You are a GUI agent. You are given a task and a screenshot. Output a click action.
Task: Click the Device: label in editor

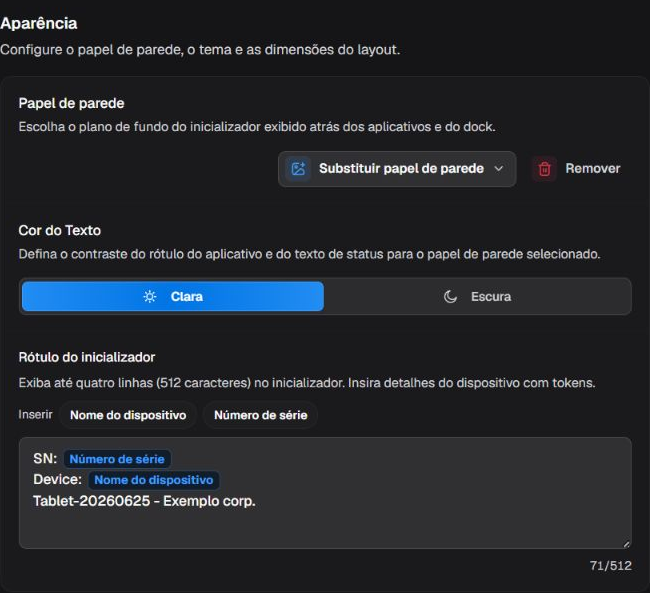coord(58,479)
